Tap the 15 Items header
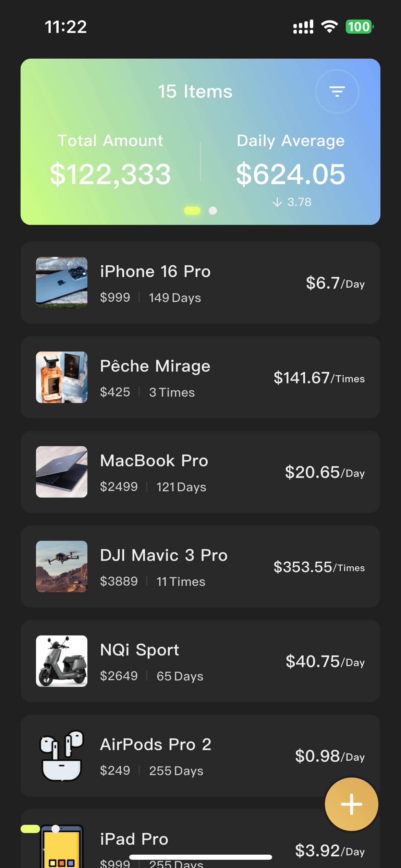Screen dimensions: 401x868 [x=196, y=91]
